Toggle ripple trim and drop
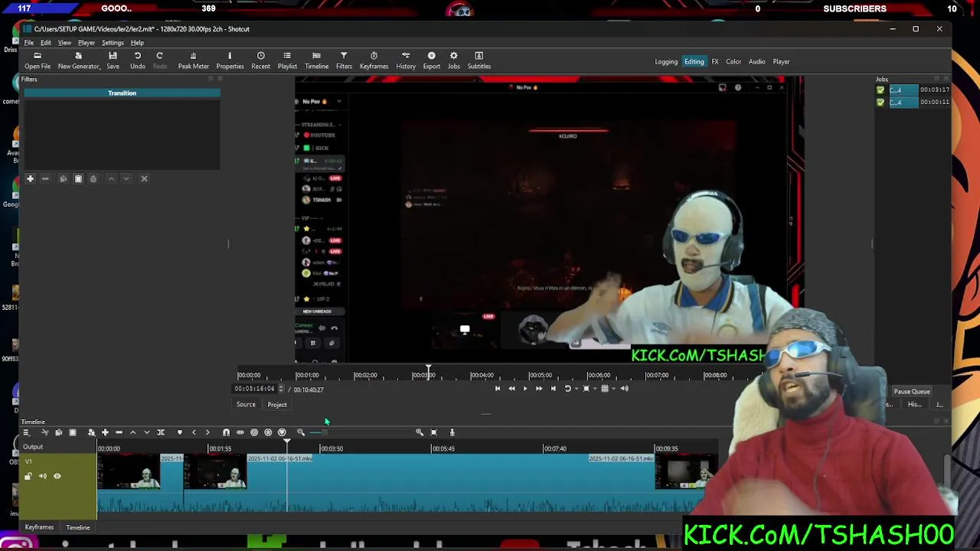980x551 pixels. click(x=254, y=432)
